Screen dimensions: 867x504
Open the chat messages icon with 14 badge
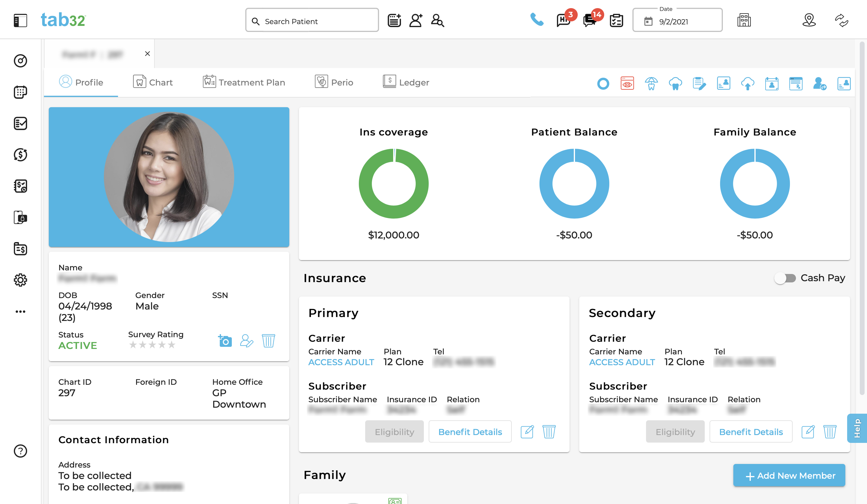(590, 21)
